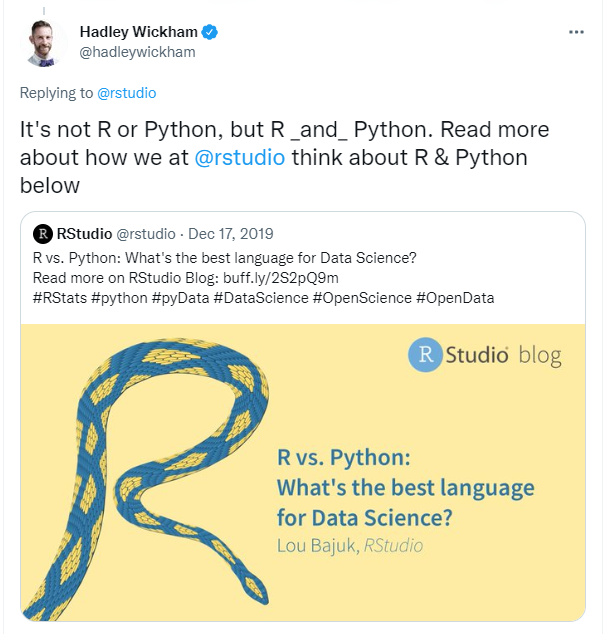Click the RStudio blog logo on the image
Screen dimensions: 607x634
pos(484,355)
